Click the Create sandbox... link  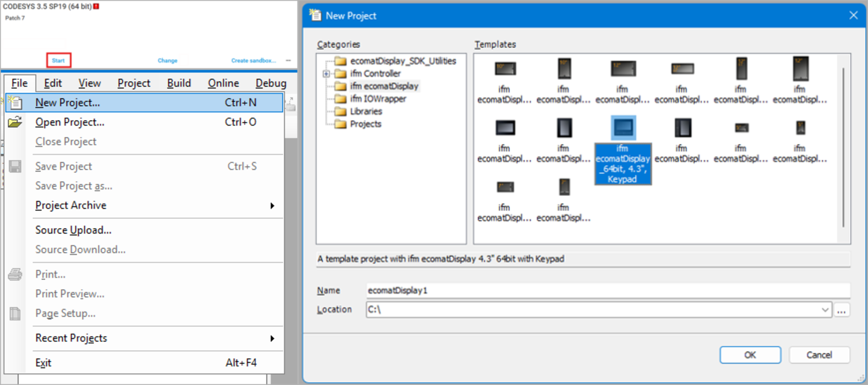point(254,60)
